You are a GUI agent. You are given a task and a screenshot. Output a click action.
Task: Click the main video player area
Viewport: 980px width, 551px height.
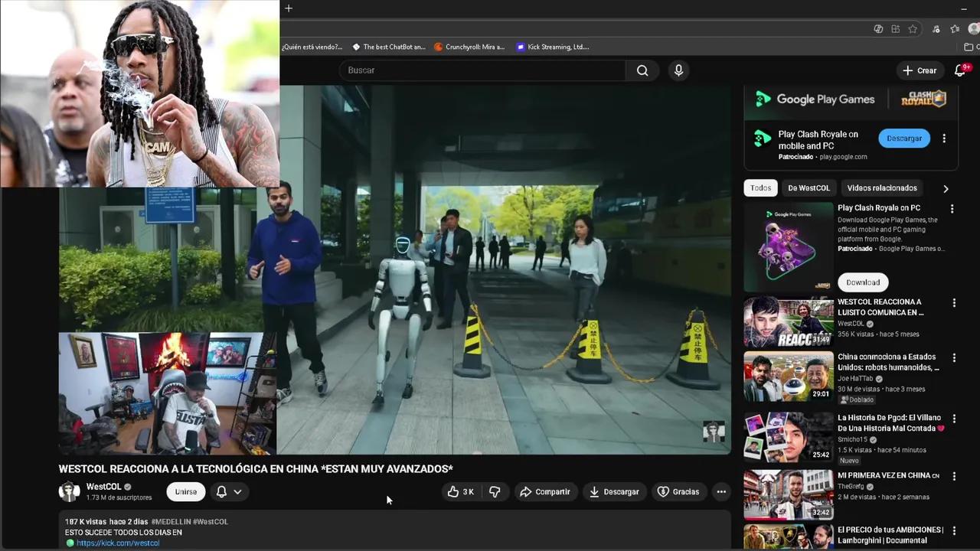[x=395, y=270]
